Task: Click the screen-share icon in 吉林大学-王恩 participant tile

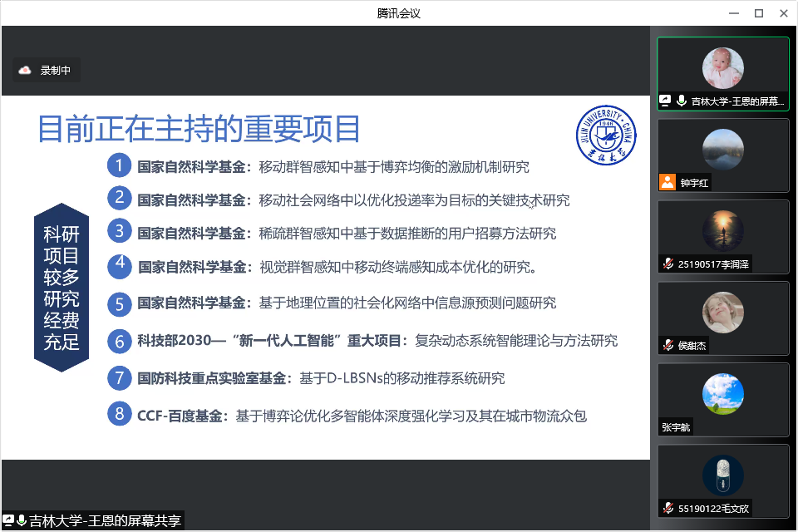Action: [665, 101]
